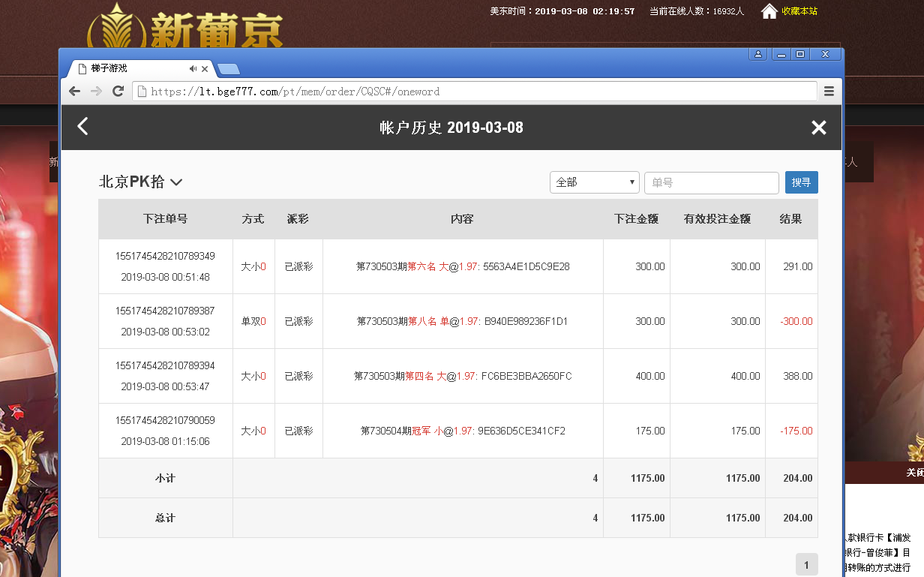The height and width of the screenshot is (577, 924).
Task: Go back using the header chevron
Action: [83, 127]
